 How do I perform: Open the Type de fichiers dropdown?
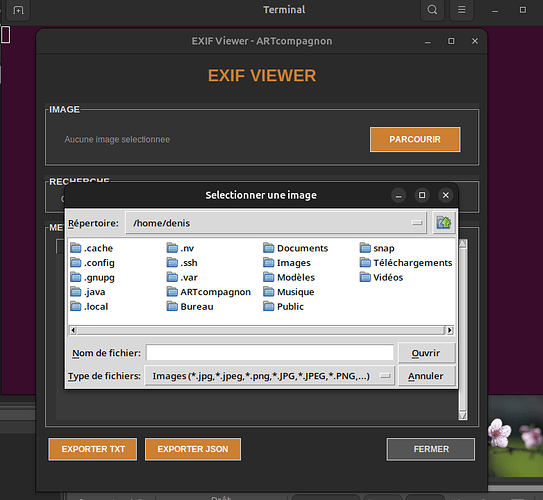tap(385, 376)
